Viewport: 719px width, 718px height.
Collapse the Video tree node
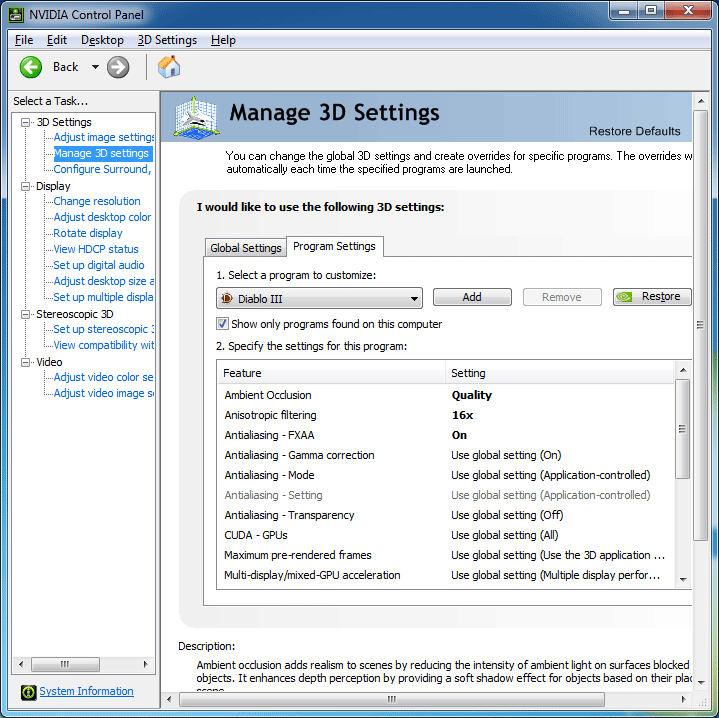(26, 362)
